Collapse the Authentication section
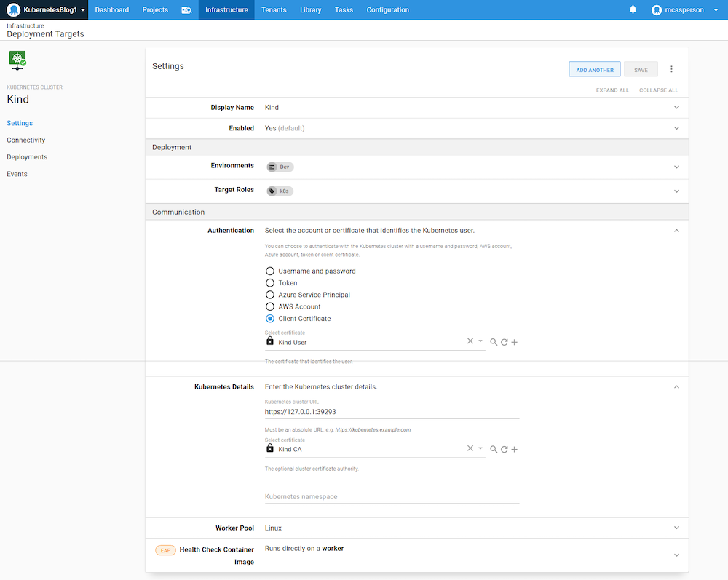The image size is (728, 580). pos(676,231)
